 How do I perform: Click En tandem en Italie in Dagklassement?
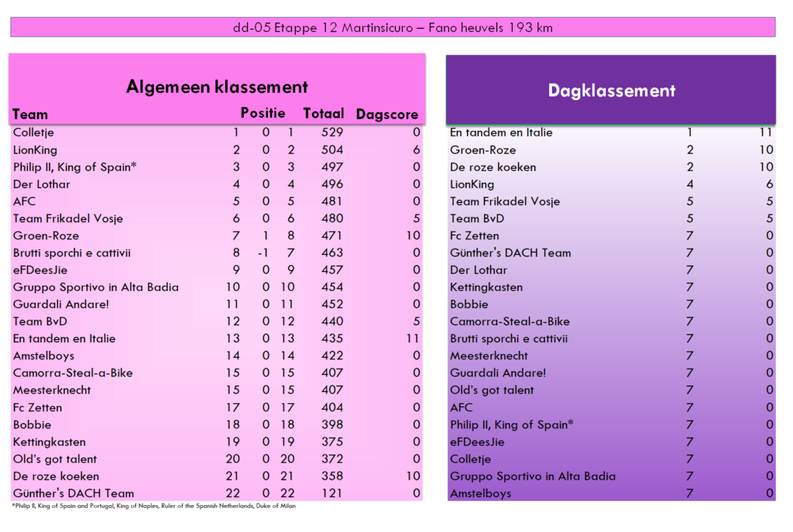tap(501, 132)
